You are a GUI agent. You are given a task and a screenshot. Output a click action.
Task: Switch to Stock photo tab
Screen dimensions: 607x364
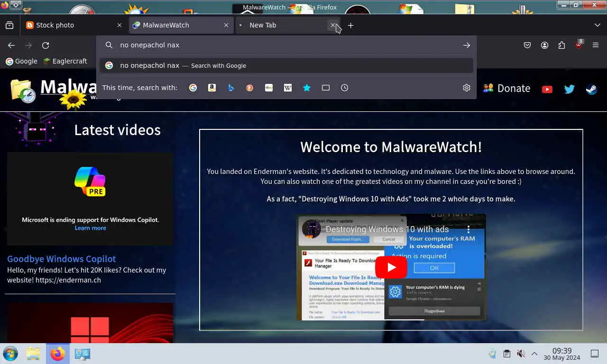74,25
